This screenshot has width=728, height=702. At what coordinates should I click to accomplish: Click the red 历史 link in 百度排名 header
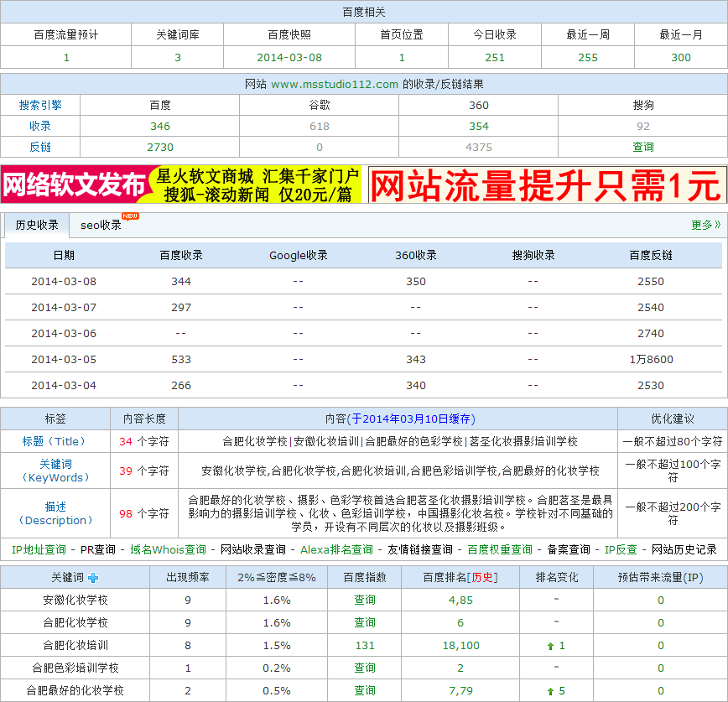coord(482,577)
